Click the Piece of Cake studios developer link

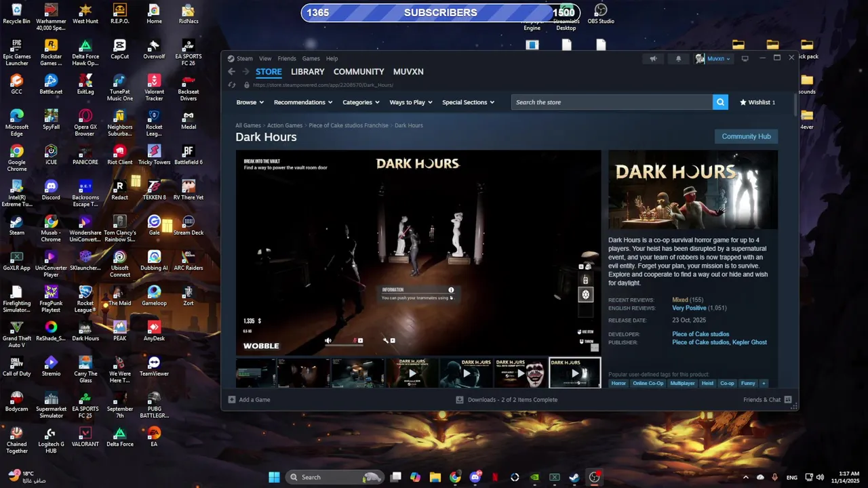coord(701,334)
